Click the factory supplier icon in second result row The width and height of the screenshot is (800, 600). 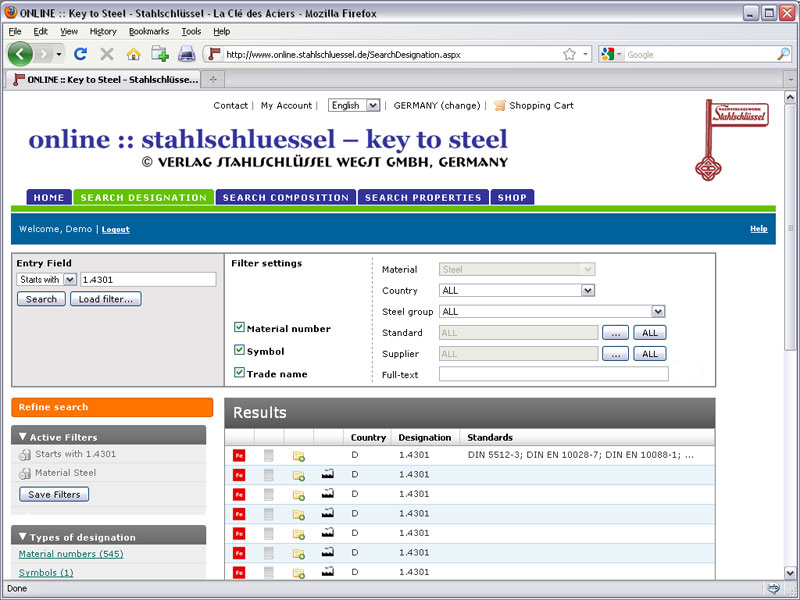[x=328, y=474]
